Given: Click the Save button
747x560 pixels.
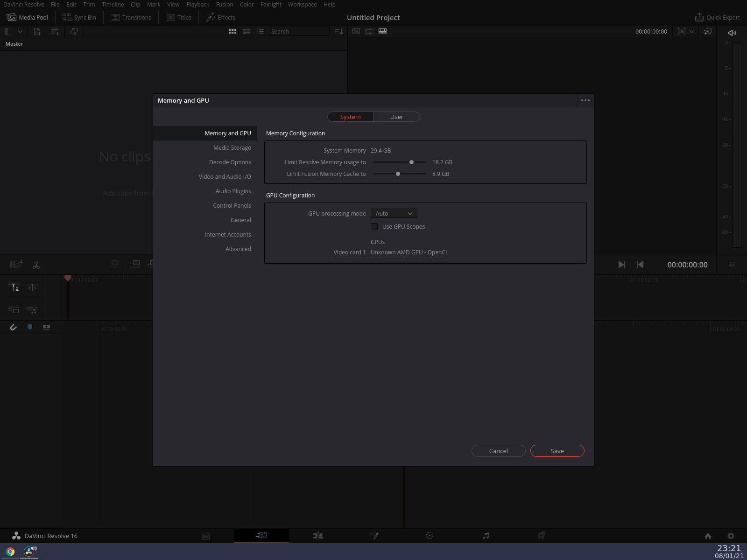Looking at the screenshot, I should tap(557, 451).
